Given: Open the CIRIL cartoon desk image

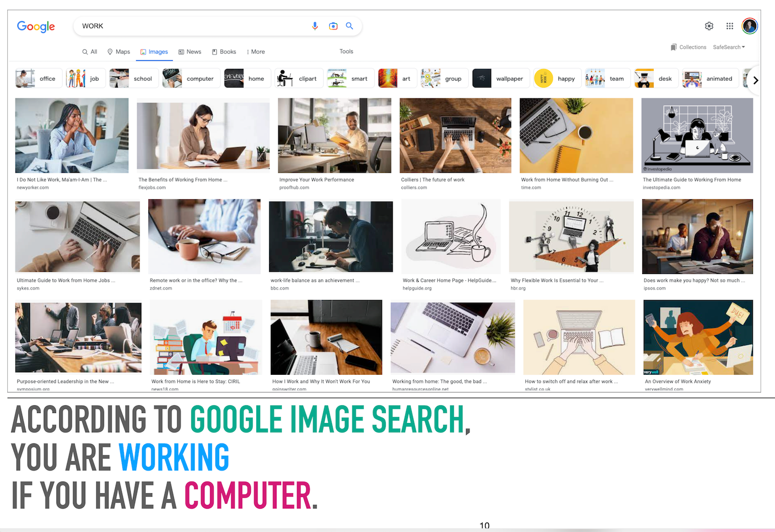Looking at the screenshot, I should 206,338.
